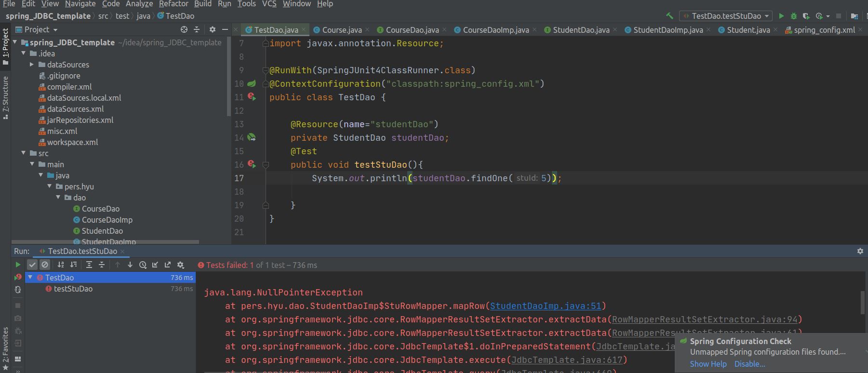This screenshot has width=868, height=373.
Task: Hide the Project panel with the minus icon
Action: [225, 29]
